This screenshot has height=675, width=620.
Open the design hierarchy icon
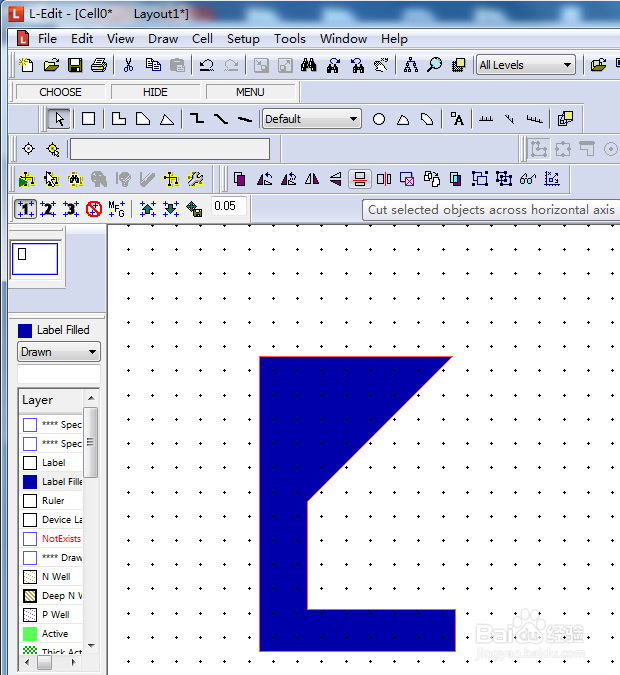click(x=410, y=65)
